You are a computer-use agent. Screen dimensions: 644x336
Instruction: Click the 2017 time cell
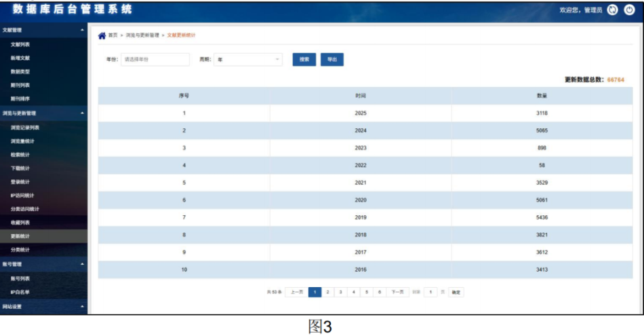[361, 253]
